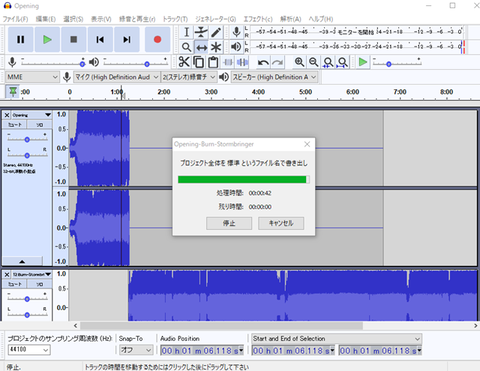
Task: Start playback with the green Play button
Action: pyautogui.click(x=47, y=40)
